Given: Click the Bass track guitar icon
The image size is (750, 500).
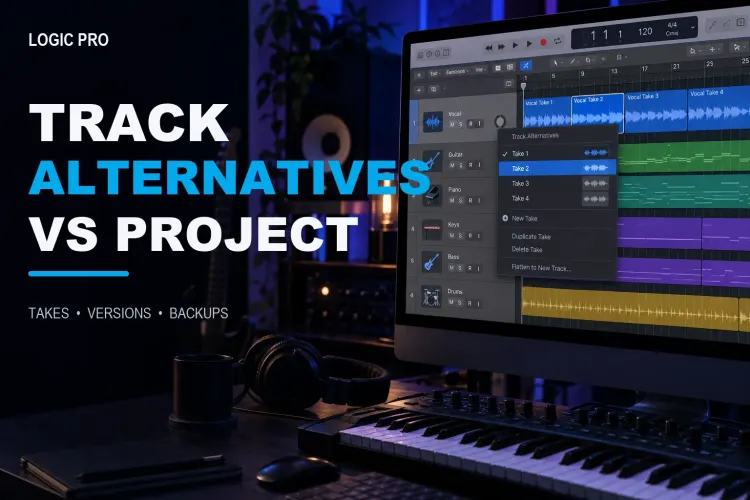Looking at the screenshot, I should (x=431, y=262).
